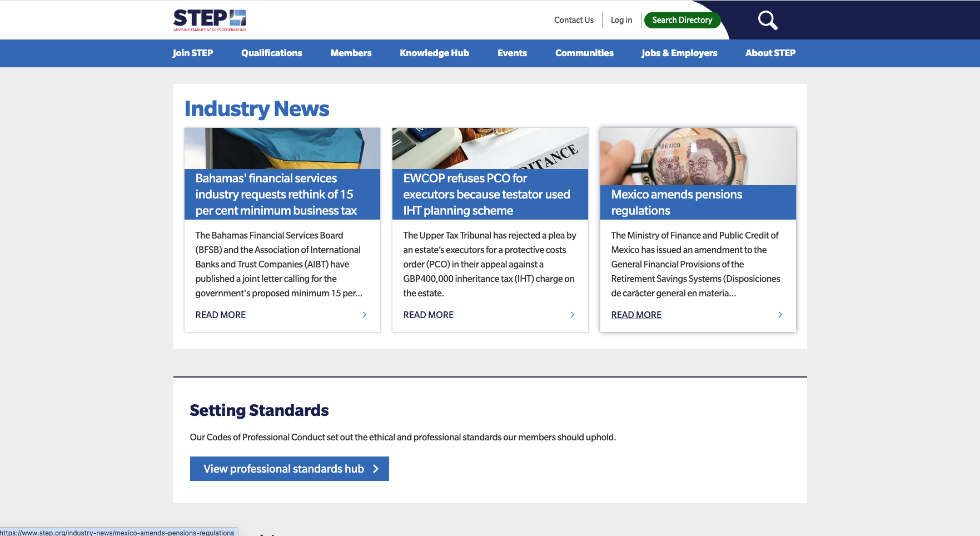Image resolution: width=980 pixels, height=536 pixels.
Task: Open the Qualifications menu
Action: coord(271,53)
